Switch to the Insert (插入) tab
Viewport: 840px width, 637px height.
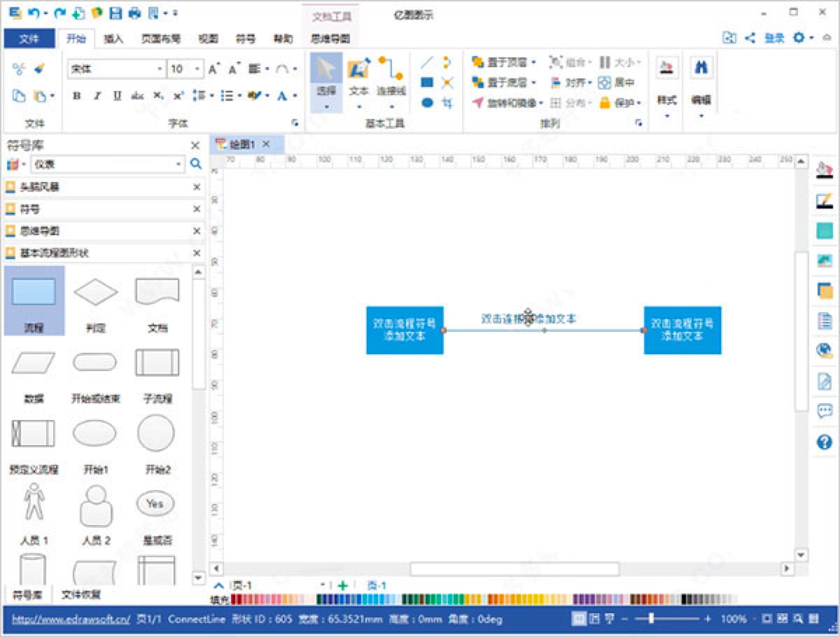[x=113, y=39]
